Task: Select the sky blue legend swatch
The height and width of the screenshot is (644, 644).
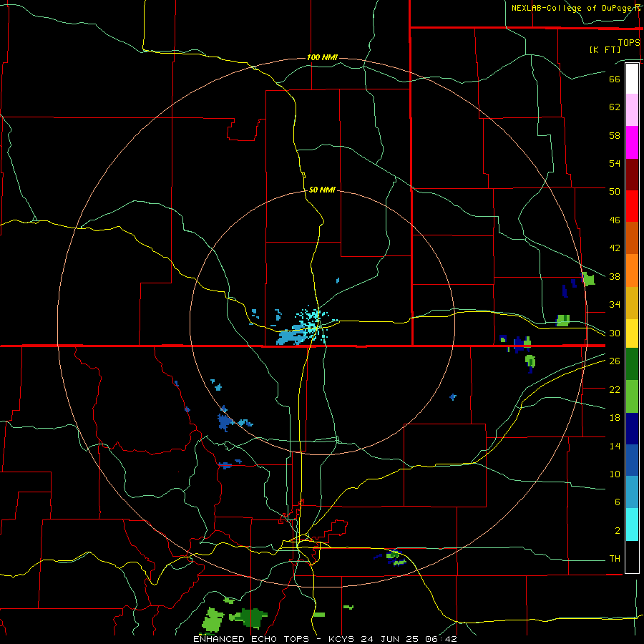Action: click(632, 492)
